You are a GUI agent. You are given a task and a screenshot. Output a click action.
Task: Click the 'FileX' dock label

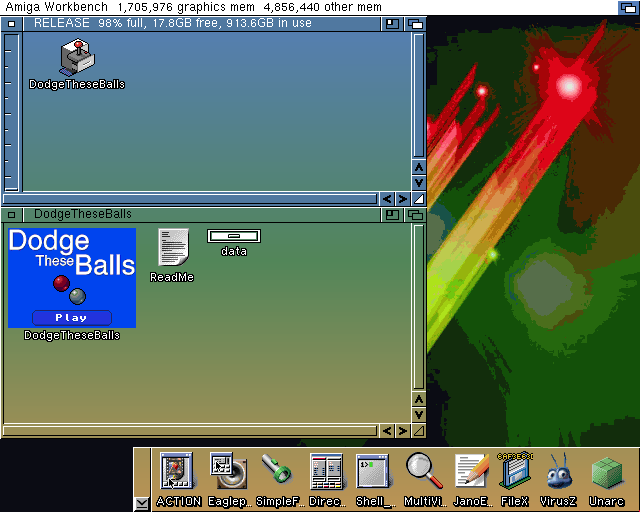[x=515, y=501]
